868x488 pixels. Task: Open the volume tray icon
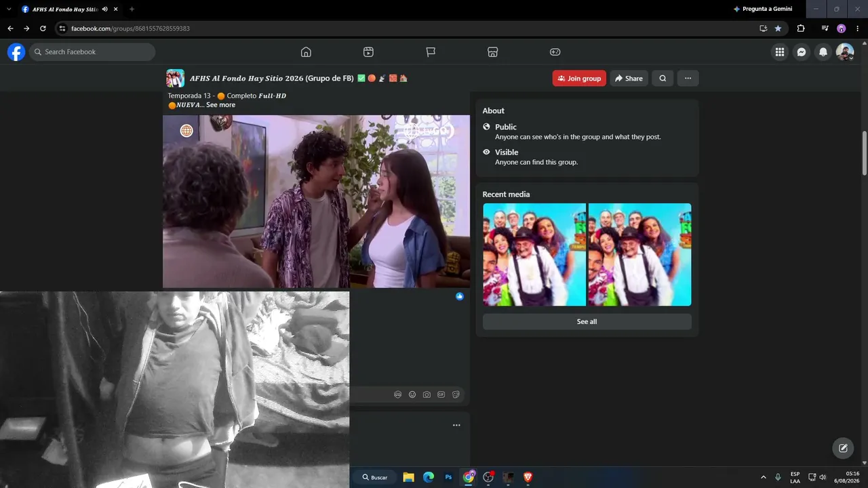click(823, 477)
